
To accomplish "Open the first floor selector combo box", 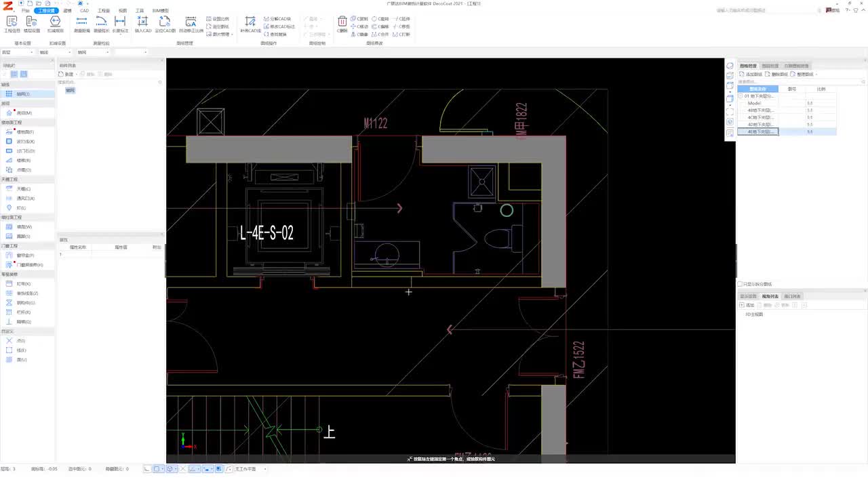I will (x=18, y=52).
